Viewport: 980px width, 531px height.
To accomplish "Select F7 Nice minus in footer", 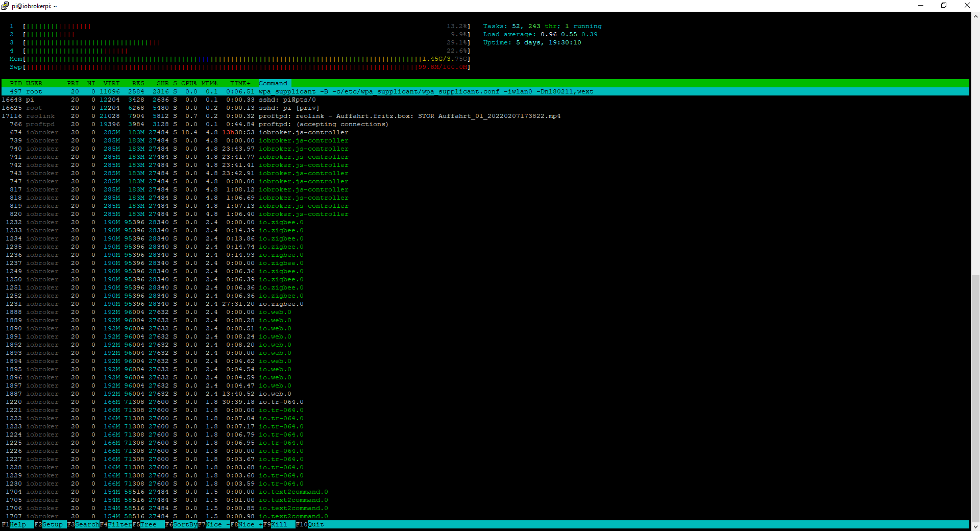I will tap(214, 524).
